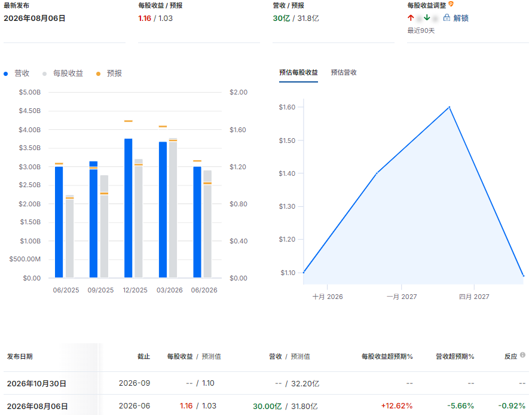Click the 四月 2027 axis label

(474, 297)
